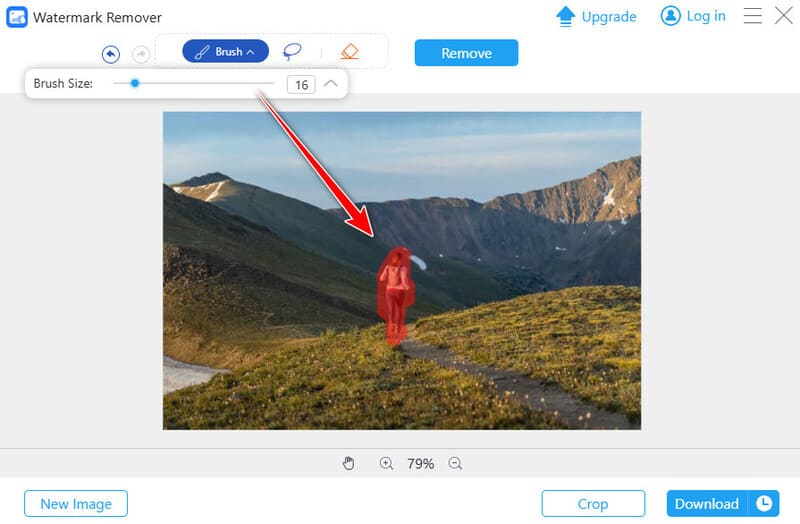The image size is (800, 524).
Task: Adjust the Brush Size slider handle
Action: pos(135,83)
